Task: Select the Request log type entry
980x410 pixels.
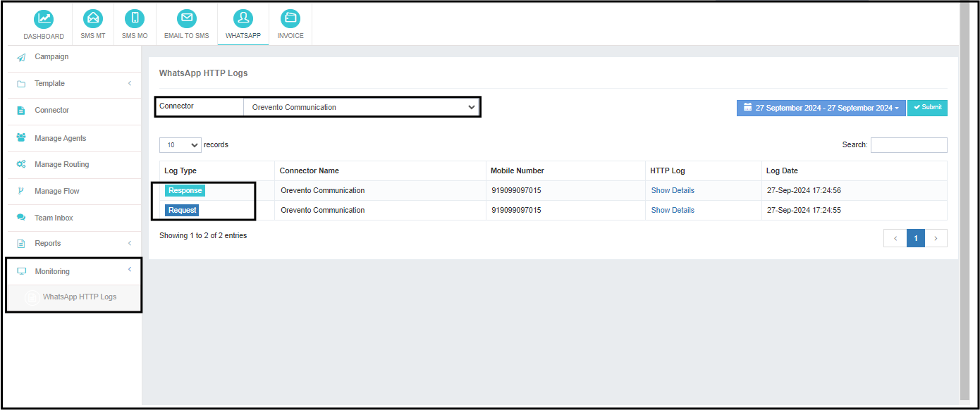Action: point(183,209)
